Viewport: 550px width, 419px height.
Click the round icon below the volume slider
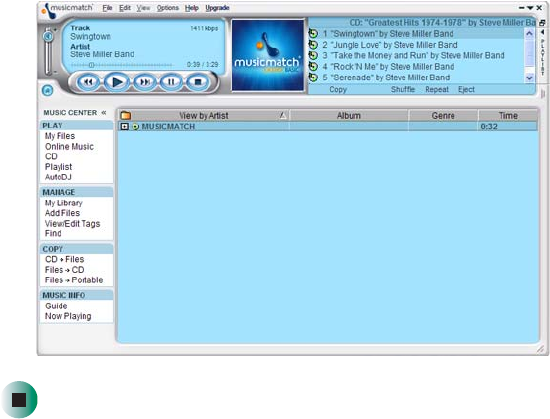click(48, 90)
